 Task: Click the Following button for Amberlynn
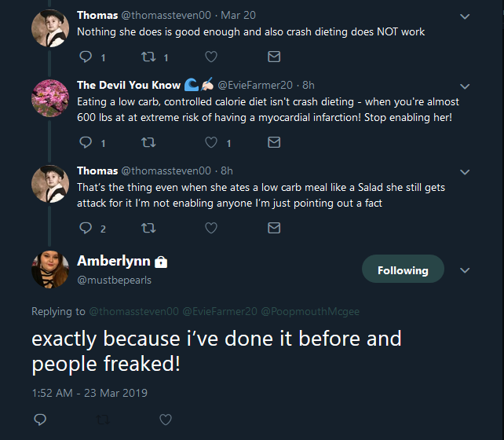click(403, 269)
